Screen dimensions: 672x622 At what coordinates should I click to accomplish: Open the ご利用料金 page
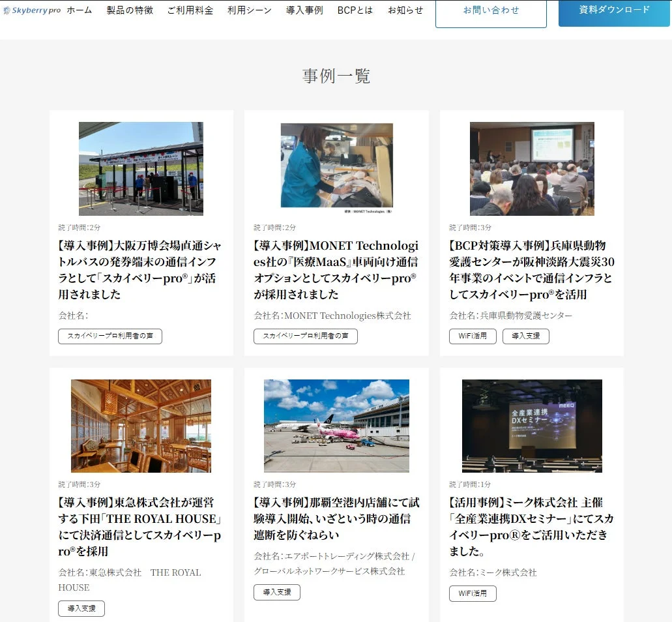(190, 10)
